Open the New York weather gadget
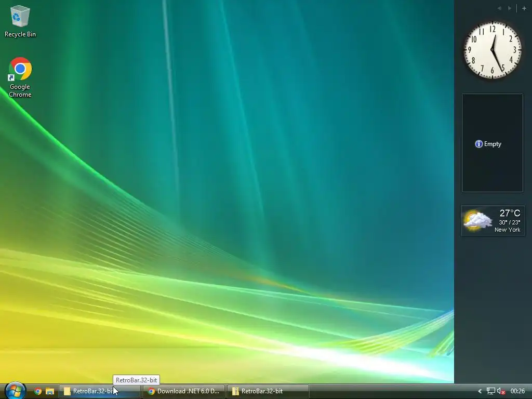The width and height of the screenshot is (532, 399). (x=493, y=220)
